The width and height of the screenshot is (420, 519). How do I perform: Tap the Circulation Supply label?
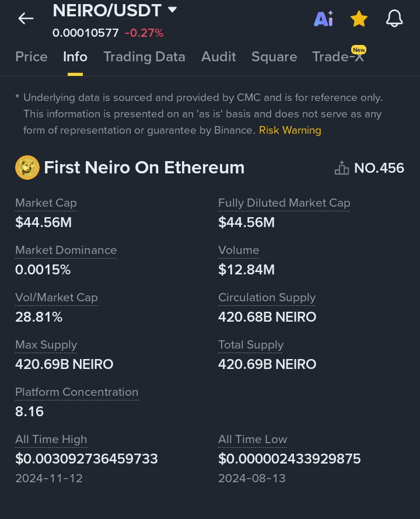pos(267,298)
